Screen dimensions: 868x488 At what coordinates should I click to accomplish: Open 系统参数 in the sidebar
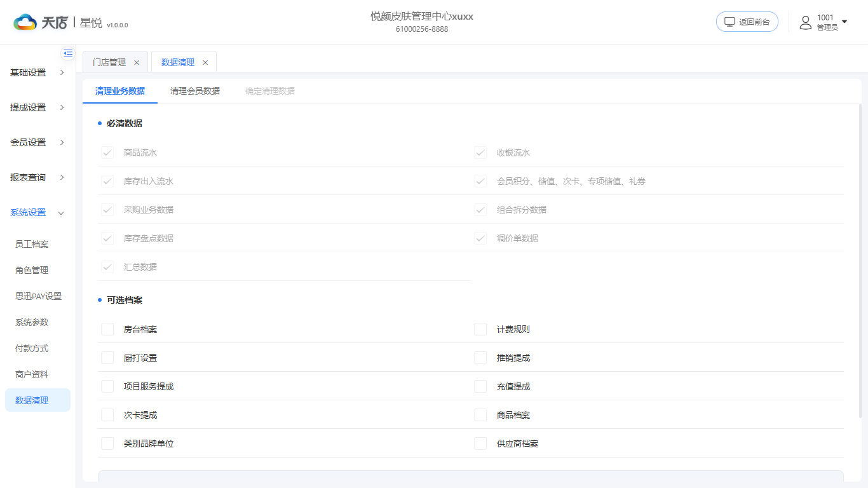tap(38, 322)
